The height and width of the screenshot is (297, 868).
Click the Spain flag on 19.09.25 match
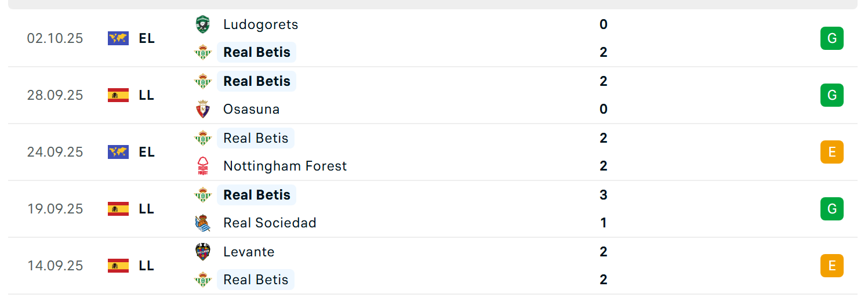(118, 209)
